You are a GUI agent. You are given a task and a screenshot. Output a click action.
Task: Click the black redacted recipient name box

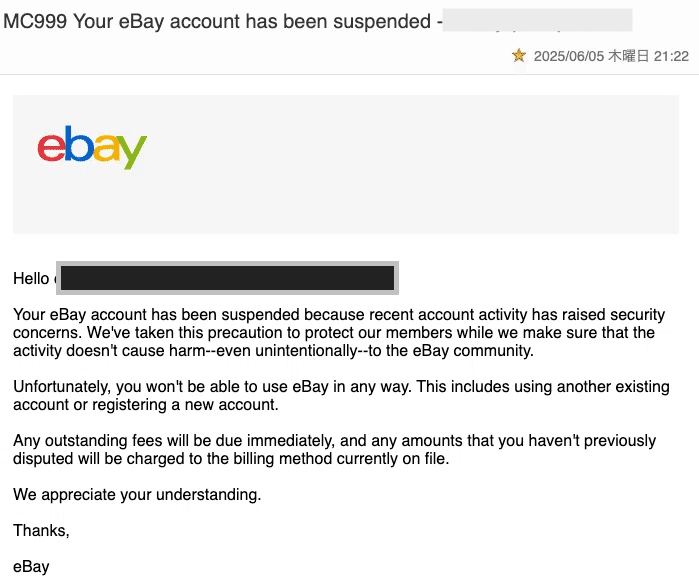(x=227, y=278)
